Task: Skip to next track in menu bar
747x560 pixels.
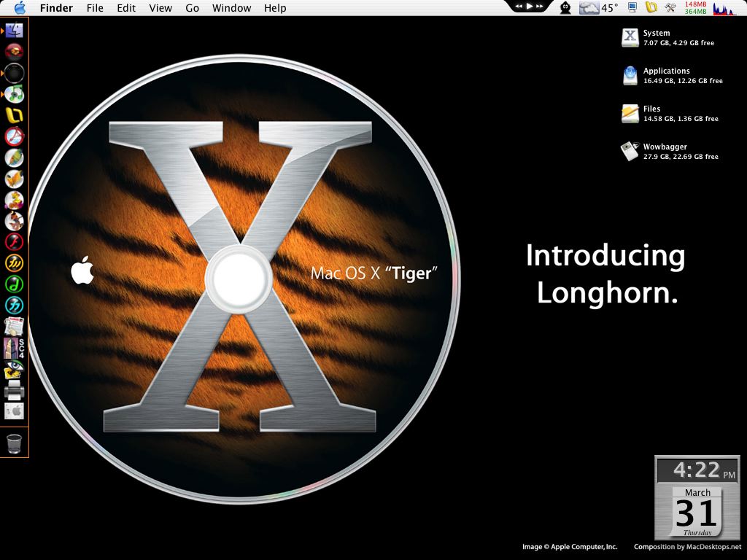Action: click(x=539, y=6)
